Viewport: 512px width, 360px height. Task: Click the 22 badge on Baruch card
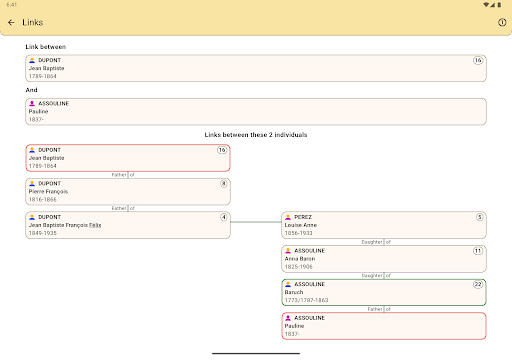pos(478,284)
